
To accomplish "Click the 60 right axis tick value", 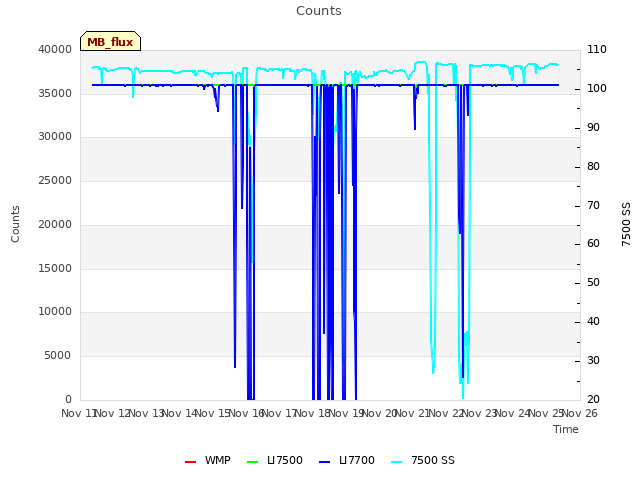I will pos(593,244).
